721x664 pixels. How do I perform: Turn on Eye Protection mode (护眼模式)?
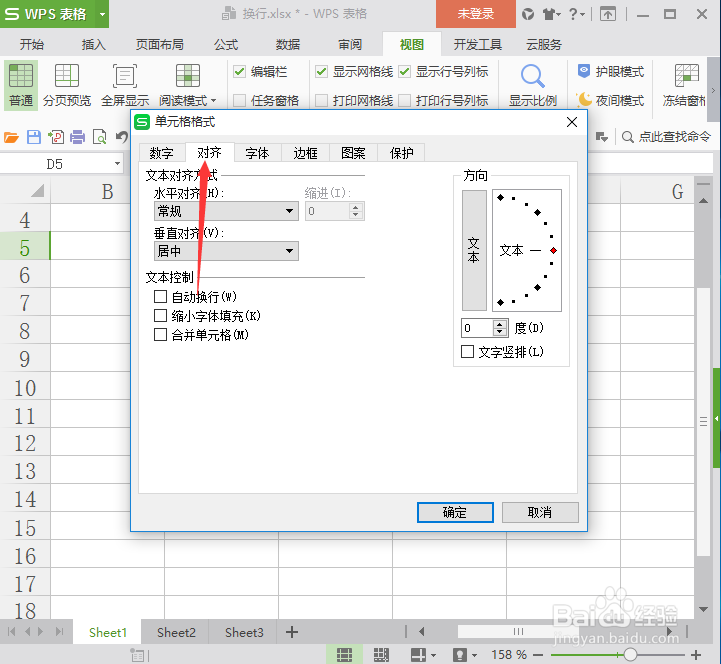tap(611, 72)
